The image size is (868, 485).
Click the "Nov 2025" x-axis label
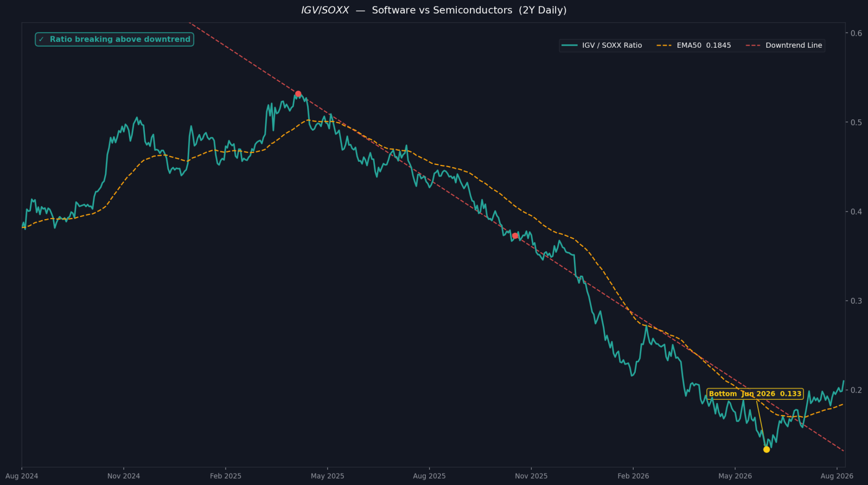(531, 476)
